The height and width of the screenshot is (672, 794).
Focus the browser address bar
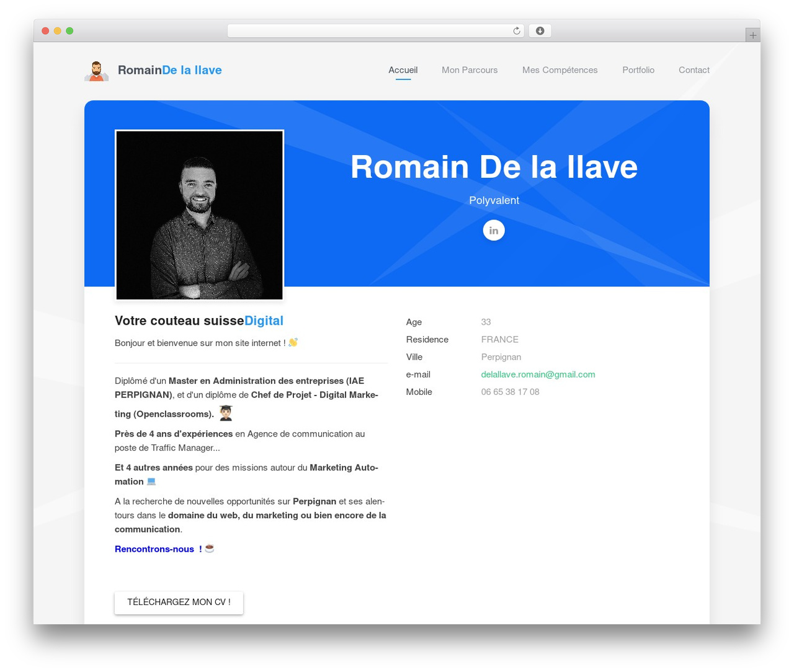pos(376,31)
